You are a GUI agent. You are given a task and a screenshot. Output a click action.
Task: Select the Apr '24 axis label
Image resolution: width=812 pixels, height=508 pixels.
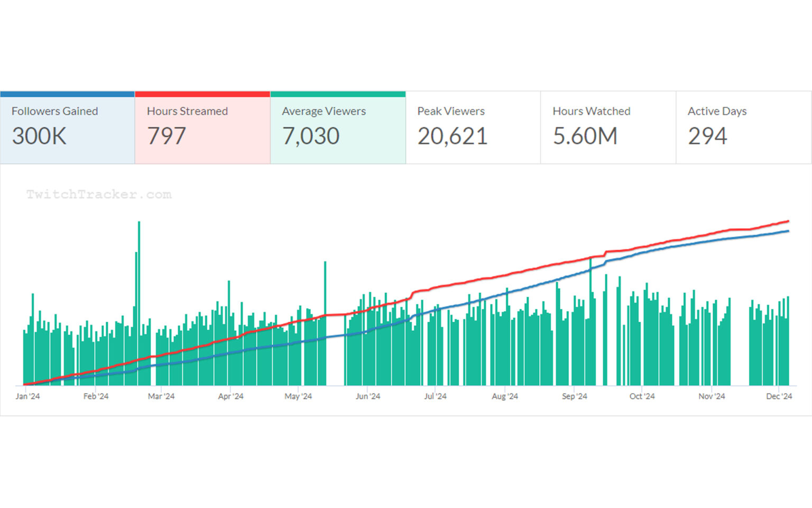(x=230, y=396)
